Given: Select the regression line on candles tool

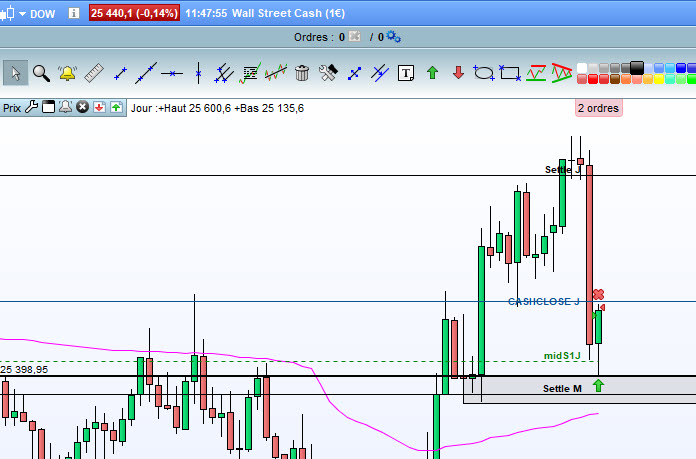Looking at the screenshot, I should (276, 73).
